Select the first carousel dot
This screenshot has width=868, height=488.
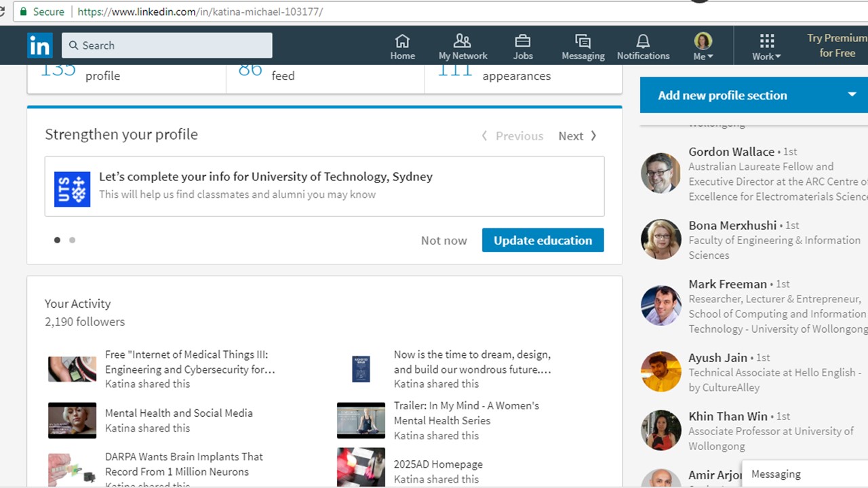57,240
